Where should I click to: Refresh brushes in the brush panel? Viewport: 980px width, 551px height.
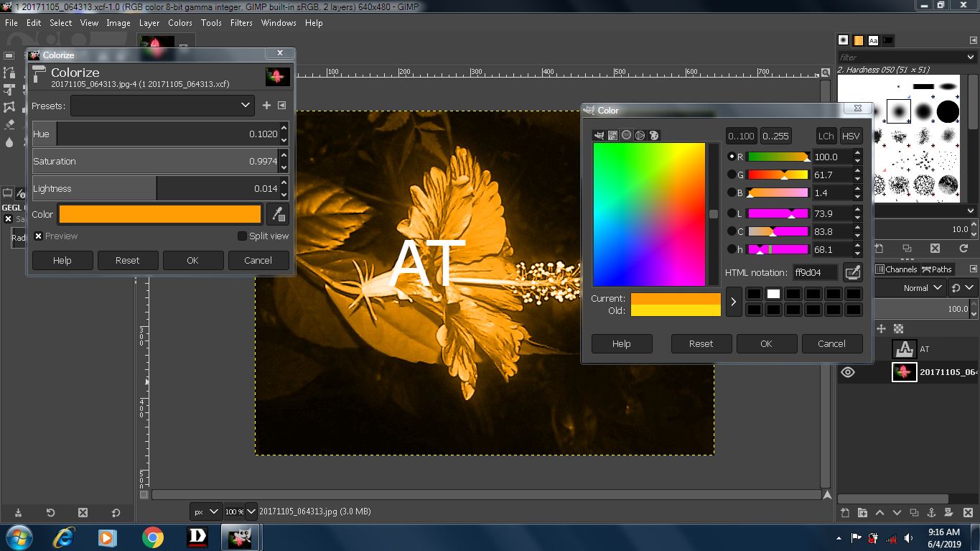point(963,249)
